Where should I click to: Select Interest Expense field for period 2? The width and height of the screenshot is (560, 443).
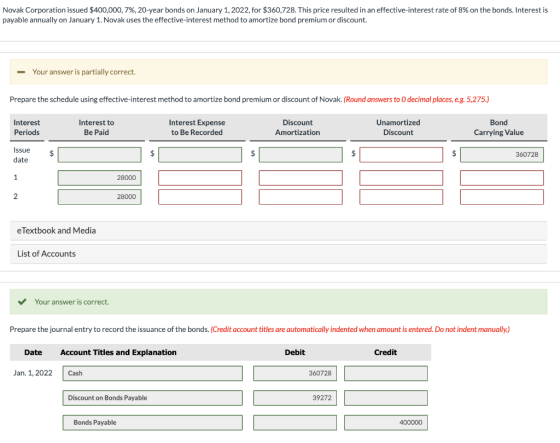tap(200, 197)
